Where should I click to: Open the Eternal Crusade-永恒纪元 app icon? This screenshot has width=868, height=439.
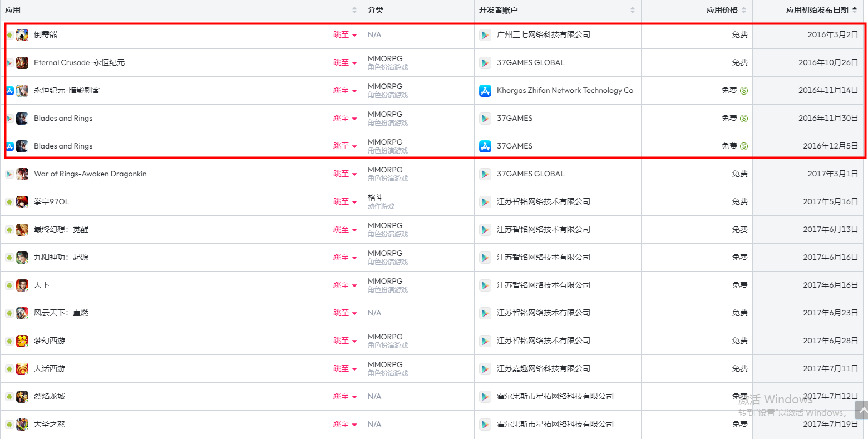[22, 63]
